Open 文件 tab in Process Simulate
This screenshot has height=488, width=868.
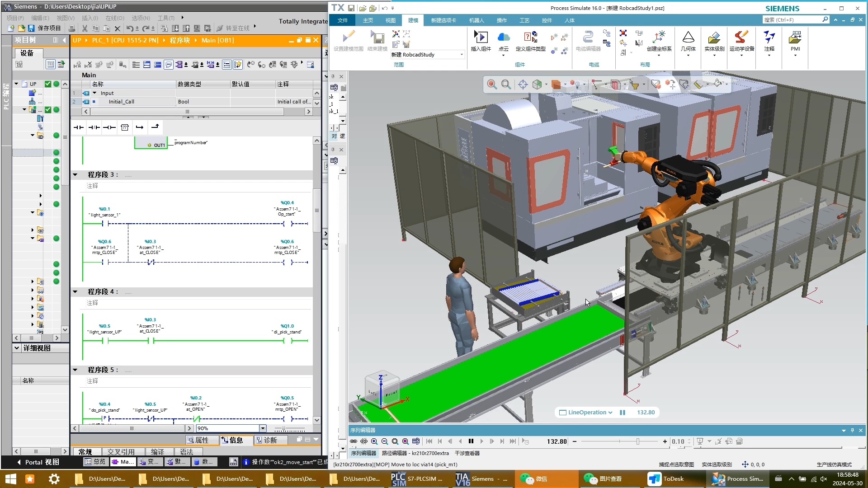(343, 20)
